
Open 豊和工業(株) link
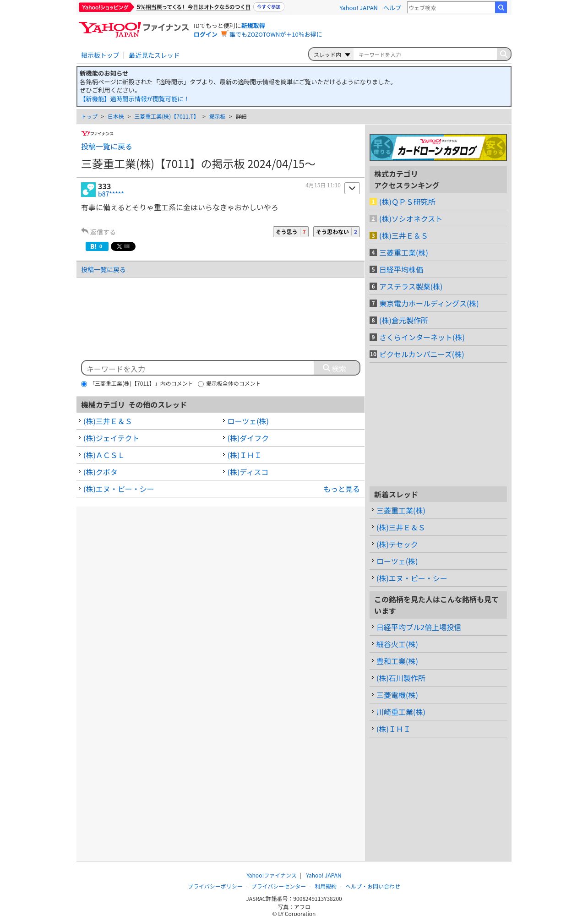[x=397, y=661]
